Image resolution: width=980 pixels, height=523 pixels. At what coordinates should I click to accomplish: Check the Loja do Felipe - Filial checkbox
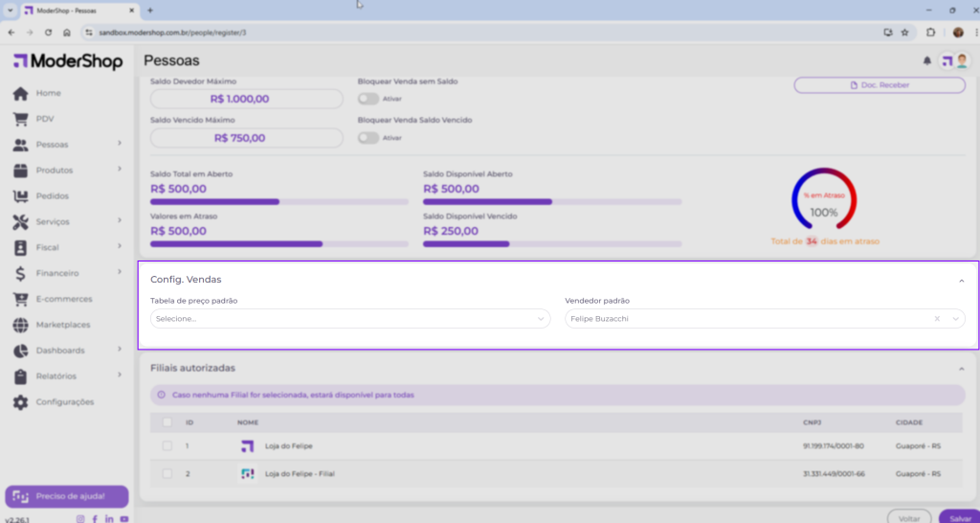[167, 473]
